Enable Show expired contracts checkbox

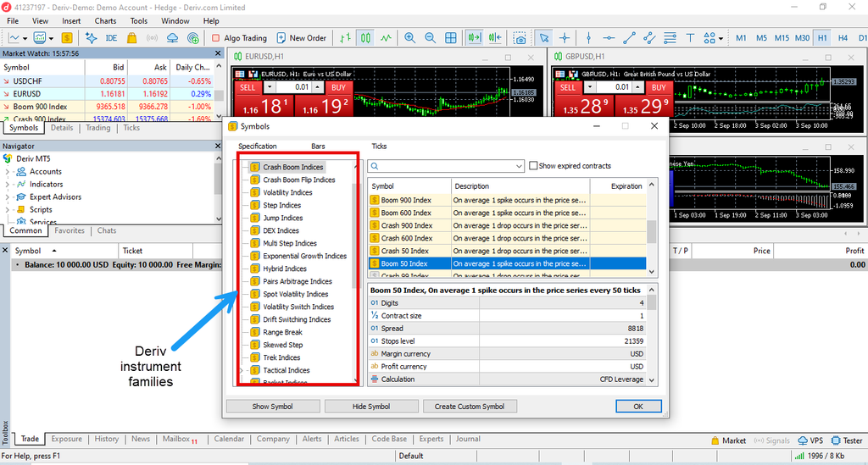533,166
